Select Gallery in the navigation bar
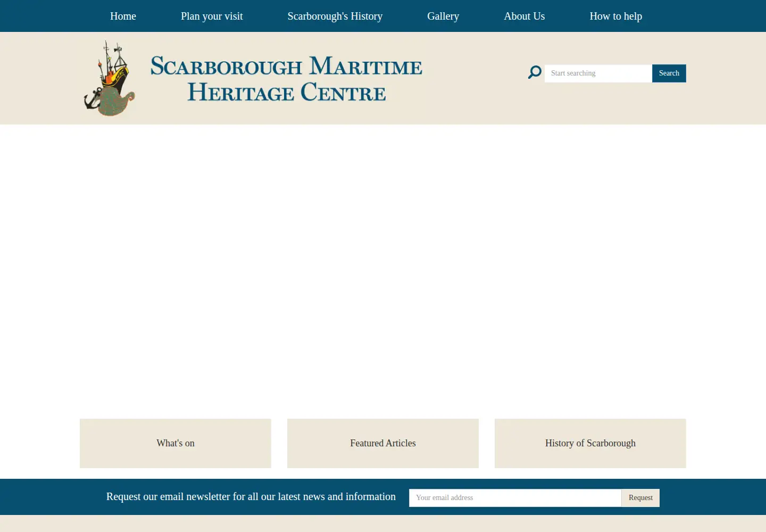 pyautogui.click(x=443, y=16)
